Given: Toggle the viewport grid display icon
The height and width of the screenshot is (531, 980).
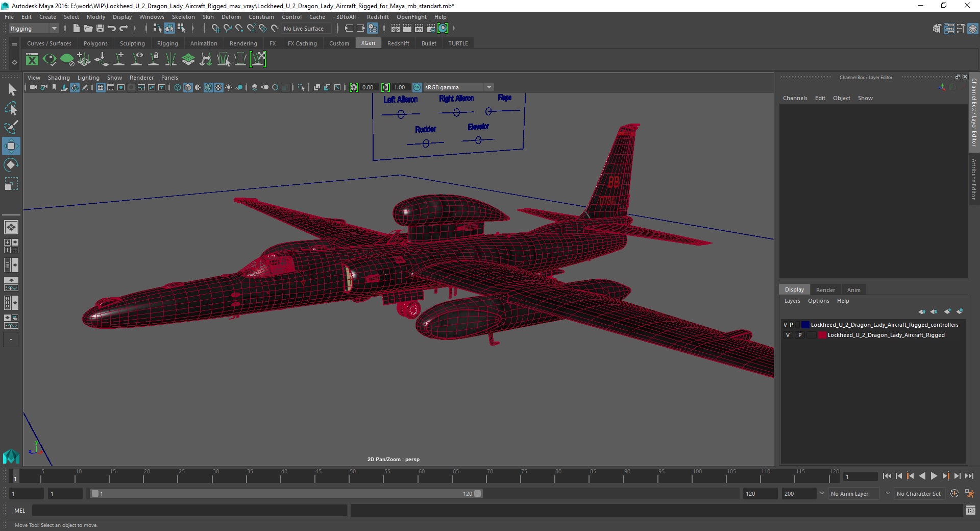Looking at the screenshot, I should click(x=101, y=87).
